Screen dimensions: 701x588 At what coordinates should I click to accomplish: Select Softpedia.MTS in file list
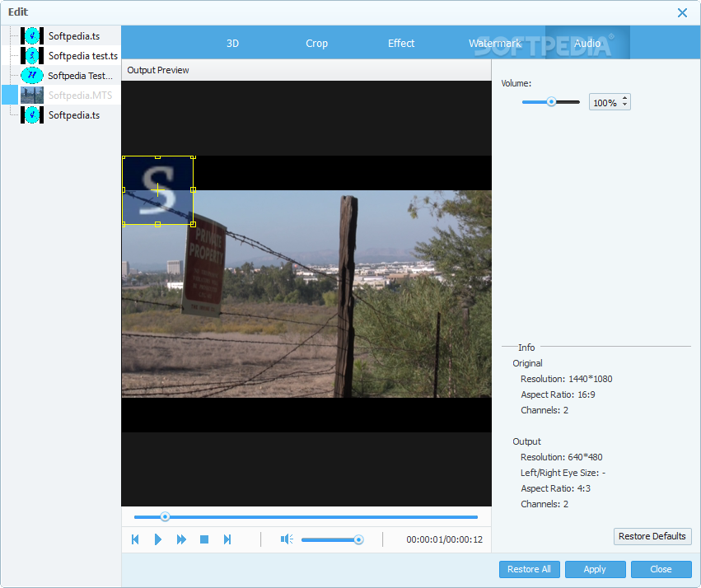pyautogui.click(x=80, y=95)
